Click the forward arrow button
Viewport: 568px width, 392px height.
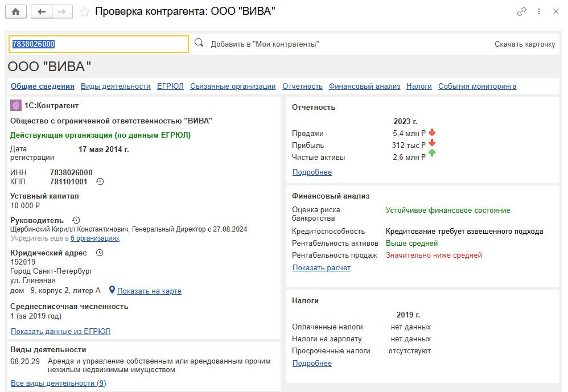(x=62, y=11)
